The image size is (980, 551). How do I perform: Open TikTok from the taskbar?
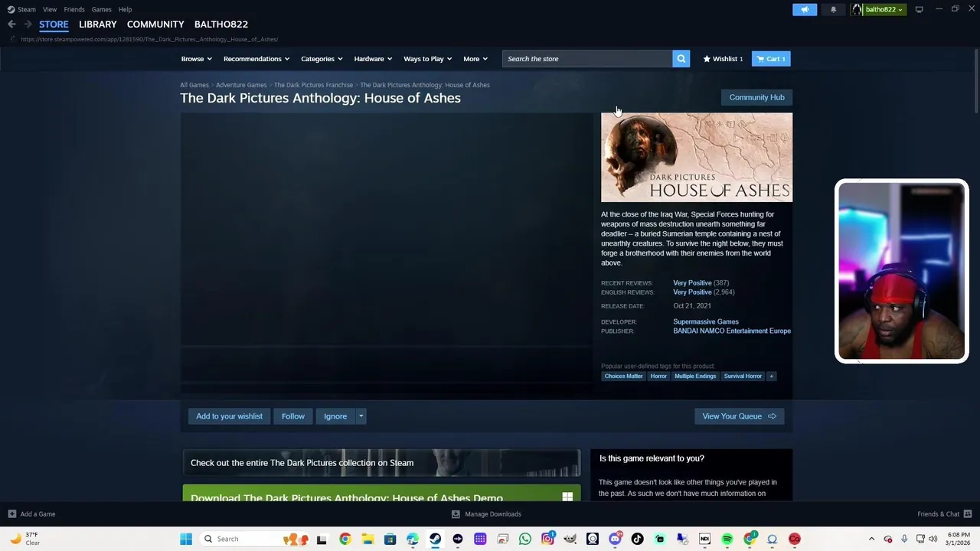pyautogui.click(x=637, y=539)
